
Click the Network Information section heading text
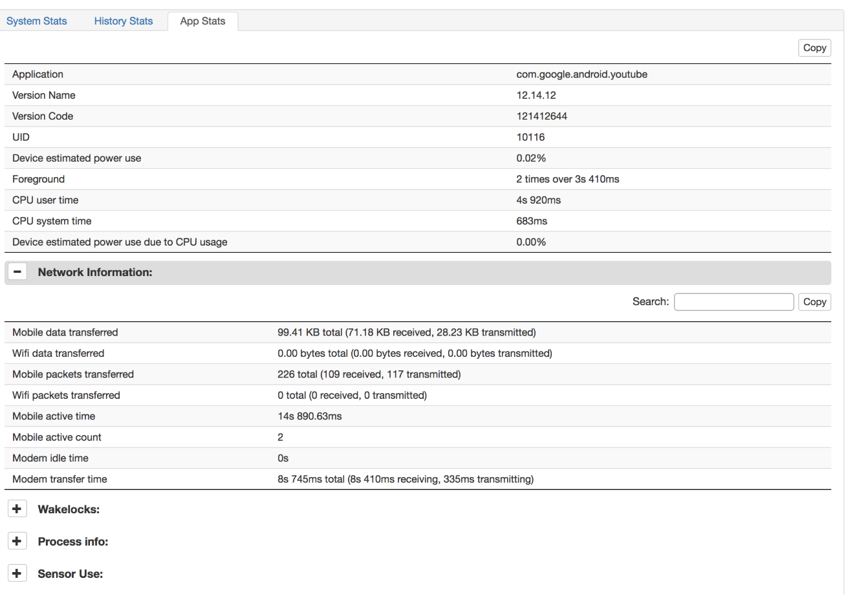pos(95,272)
